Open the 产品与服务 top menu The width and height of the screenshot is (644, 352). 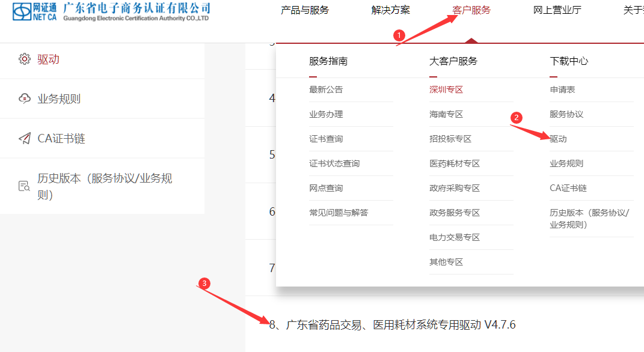(305, 10)
